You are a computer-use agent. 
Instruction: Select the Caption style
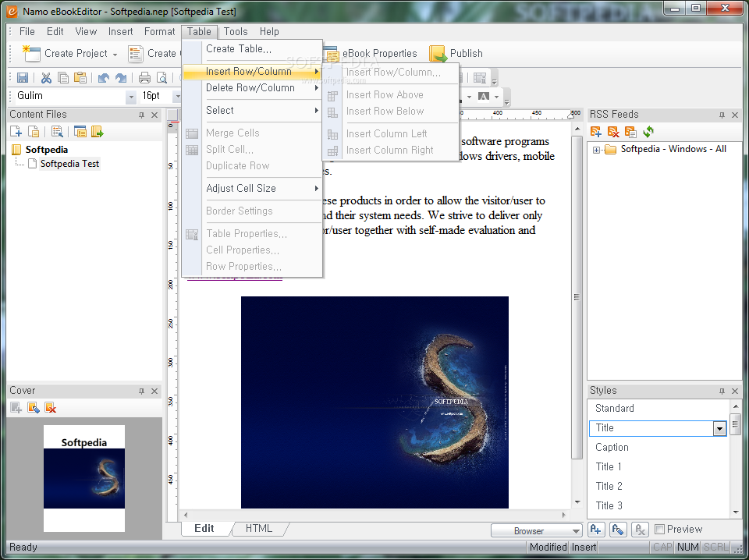click(658, 448)
